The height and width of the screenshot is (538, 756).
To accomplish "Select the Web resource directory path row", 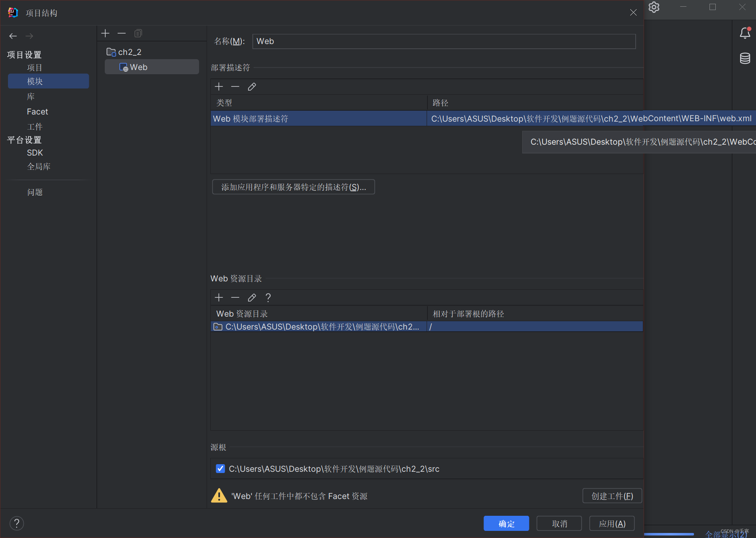I will pos(318,327).
